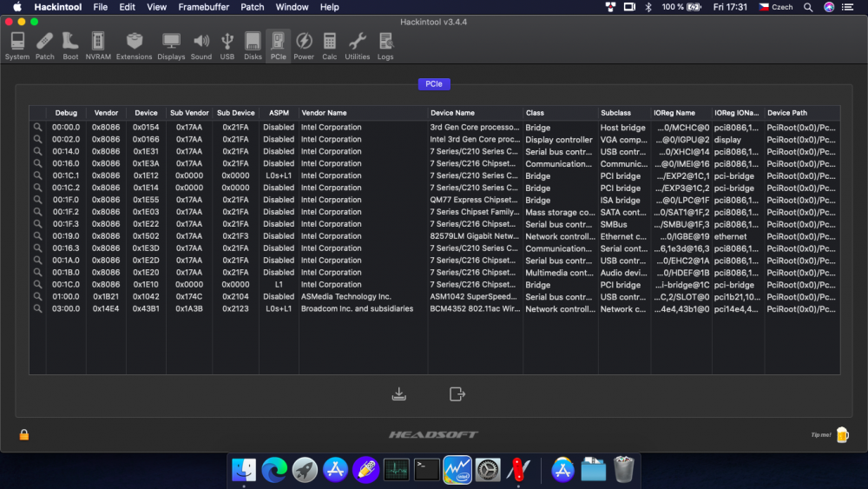Select the 0x174C sub vendor cell
The width and height of the screenshot is (868, 489).
(189, 297)
